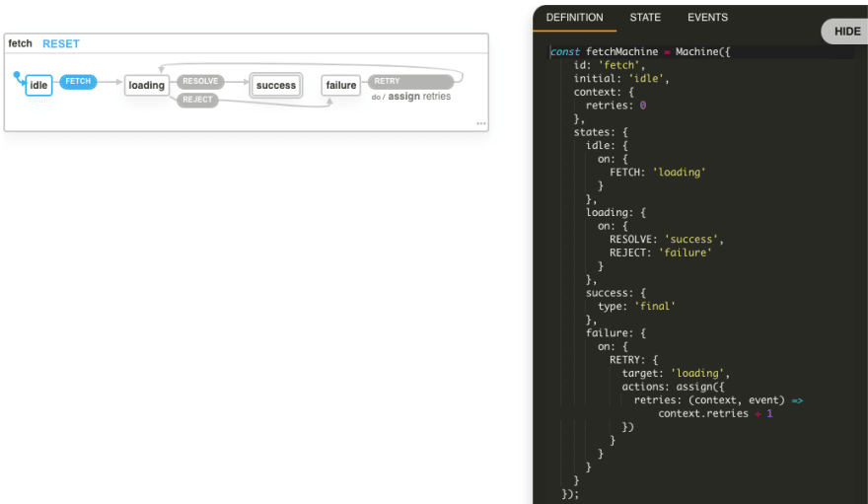Screen dimensions: 868x504
Task: Click the code line 'RETRY: {'
Action: point(633,360)
